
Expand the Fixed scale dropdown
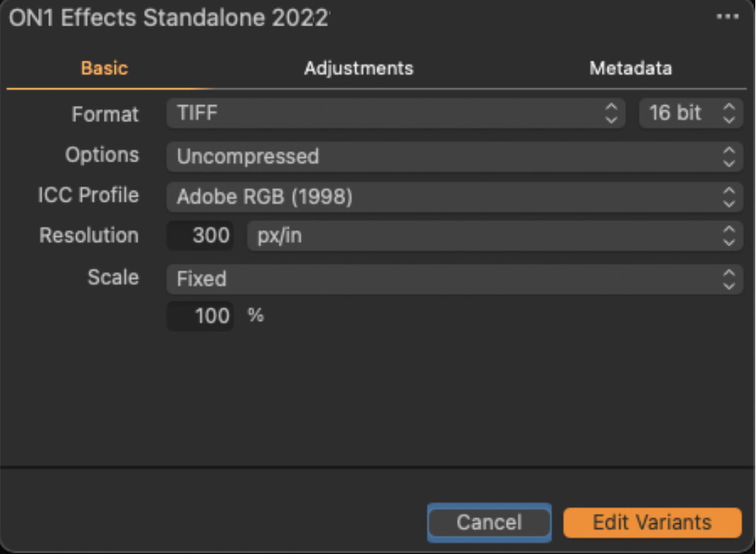point(454,279)
